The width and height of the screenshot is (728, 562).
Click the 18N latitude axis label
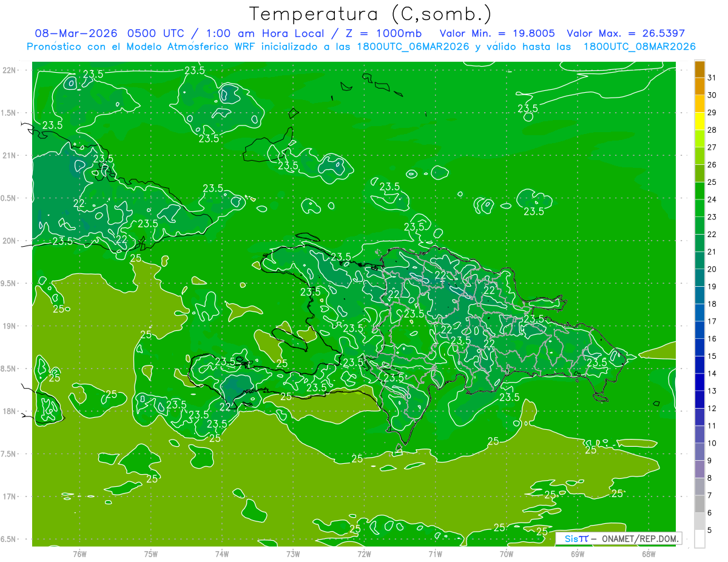(9, 412)
